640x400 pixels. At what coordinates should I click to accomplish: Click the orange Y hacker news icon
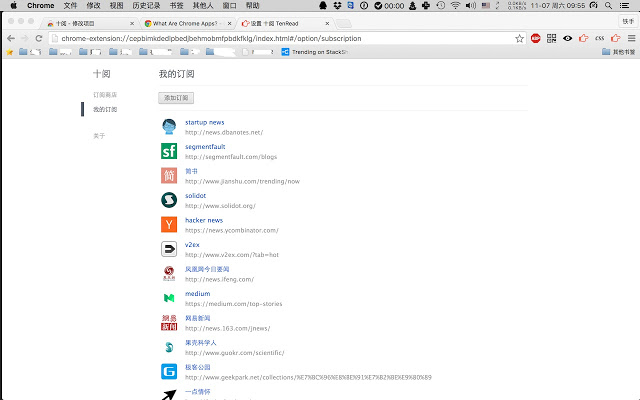tap(169, 224)
